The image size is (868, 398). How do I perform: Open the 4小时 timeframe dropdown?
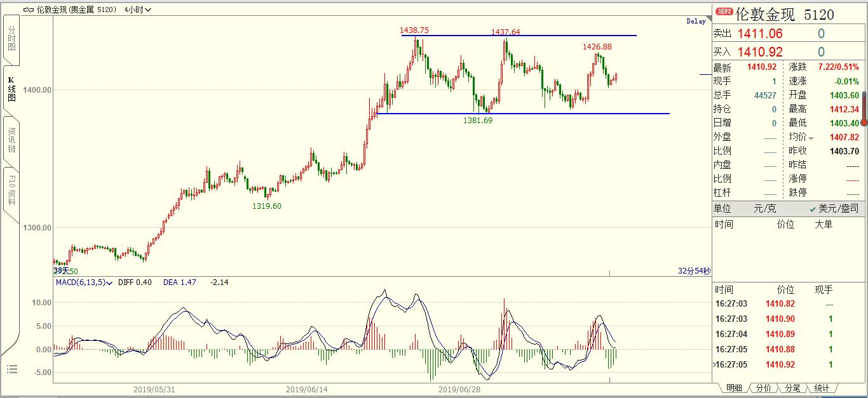138,10
